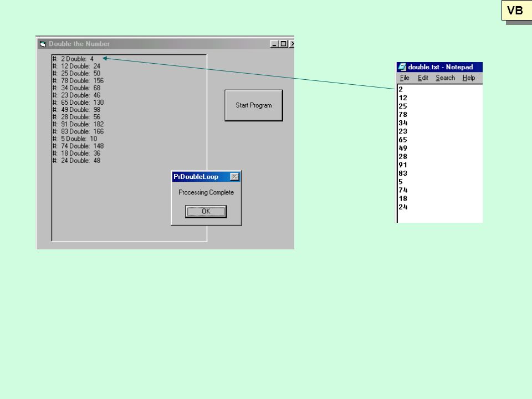Screen dimensions: 532x399
Task: Select the '74 Double: 148' output line
Action: [78, 146]
